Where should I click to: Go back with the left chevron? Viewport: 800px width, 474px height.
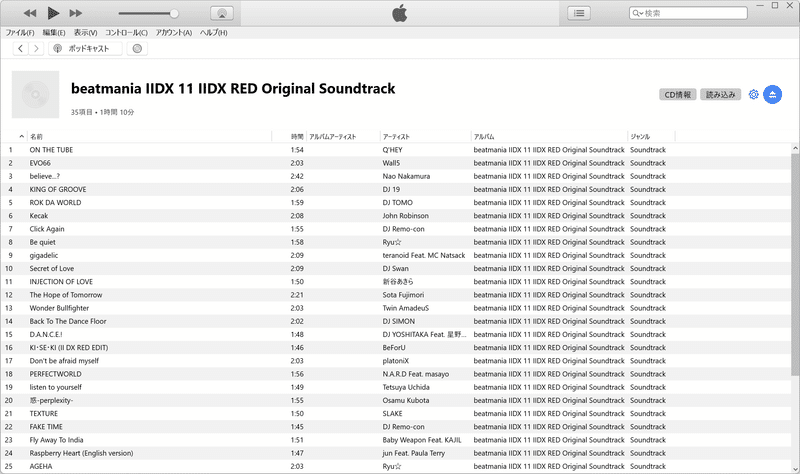tap(20, 48)
